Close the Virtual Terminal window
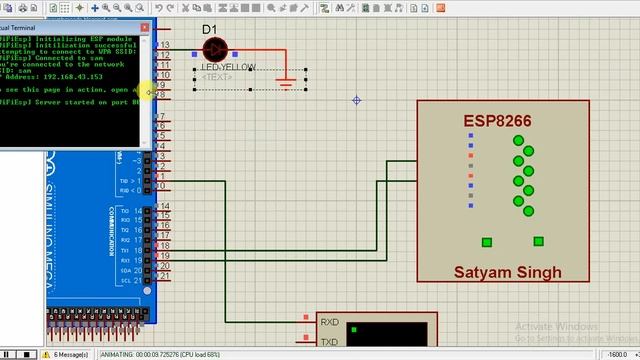Screen dimensions: 640x360 coord(145,27)
